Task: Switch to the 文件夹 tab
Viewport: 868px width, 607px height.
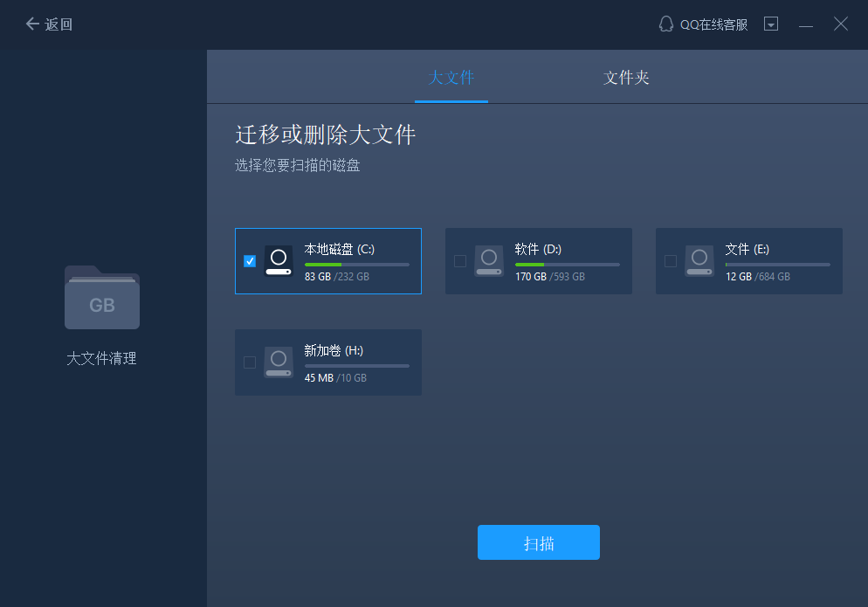Action: click(626, 78)
